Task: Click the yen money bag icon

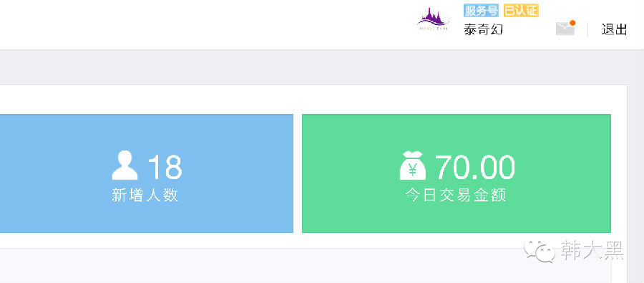Action: (x=413, y=166)
